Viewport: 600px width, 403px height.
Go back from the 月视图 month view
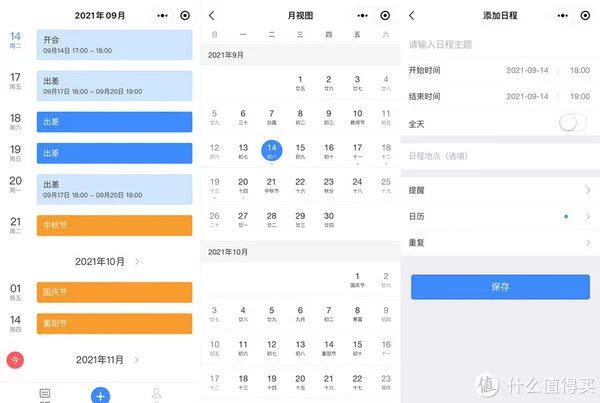coord(212,15)
